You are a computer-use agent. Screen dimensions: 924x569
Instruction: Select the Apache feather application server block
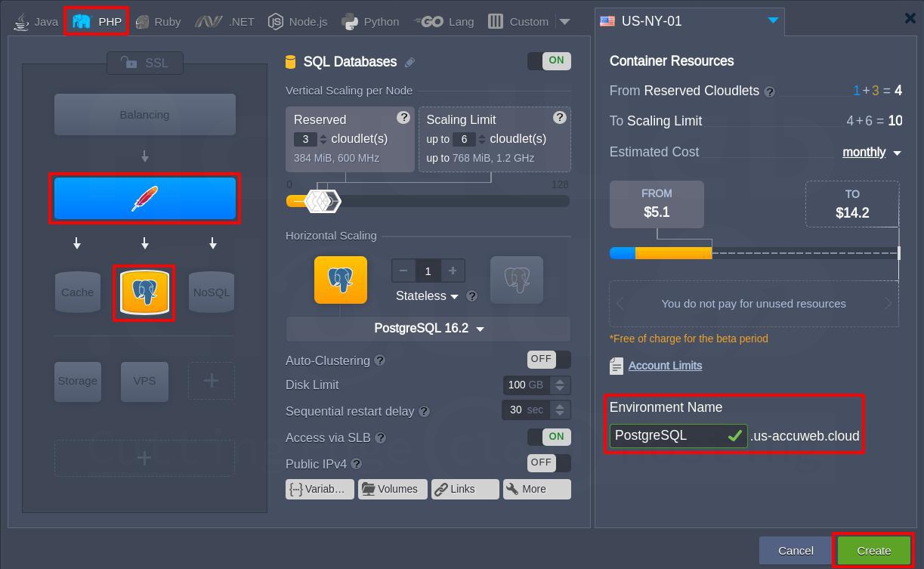pos(144,199)
